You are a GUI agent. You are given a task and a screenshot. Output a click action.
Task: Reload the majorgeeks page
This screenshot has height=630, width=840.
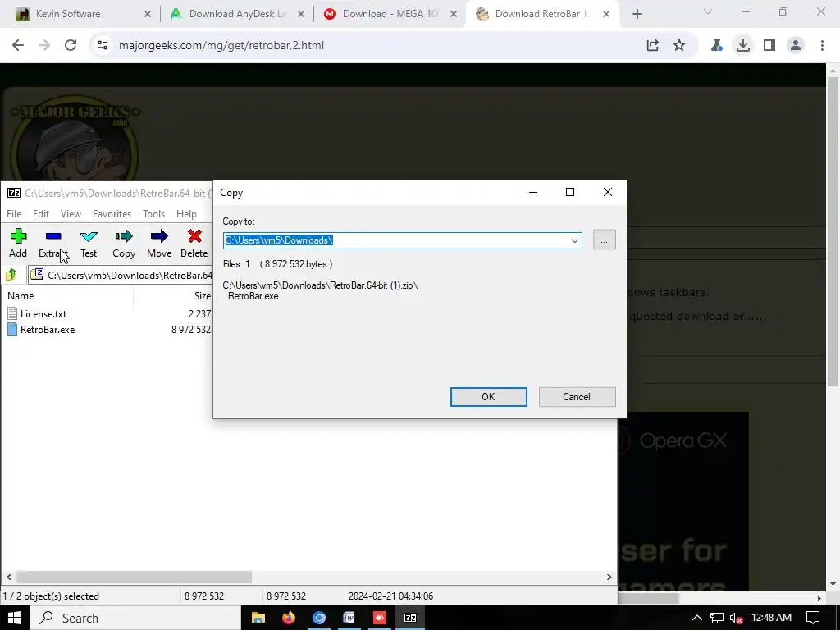71,46
